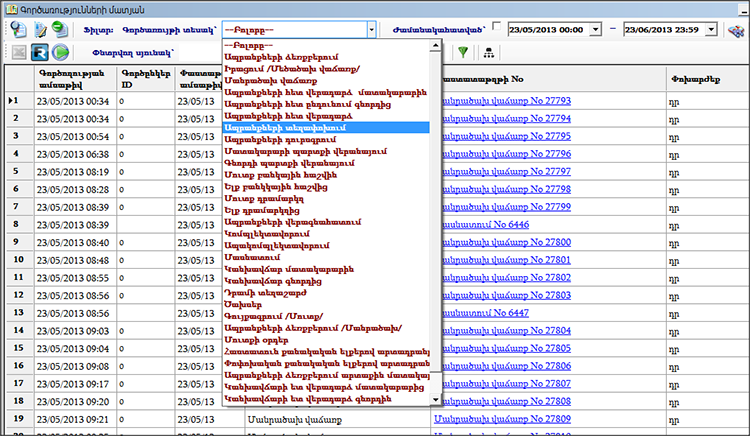
Task: Open the document link No 6447
Action: [485, 313]
